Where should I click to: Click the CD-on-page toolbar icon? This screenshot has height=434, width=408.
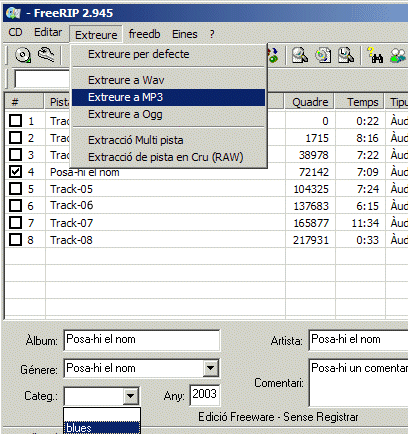[323, 55]
